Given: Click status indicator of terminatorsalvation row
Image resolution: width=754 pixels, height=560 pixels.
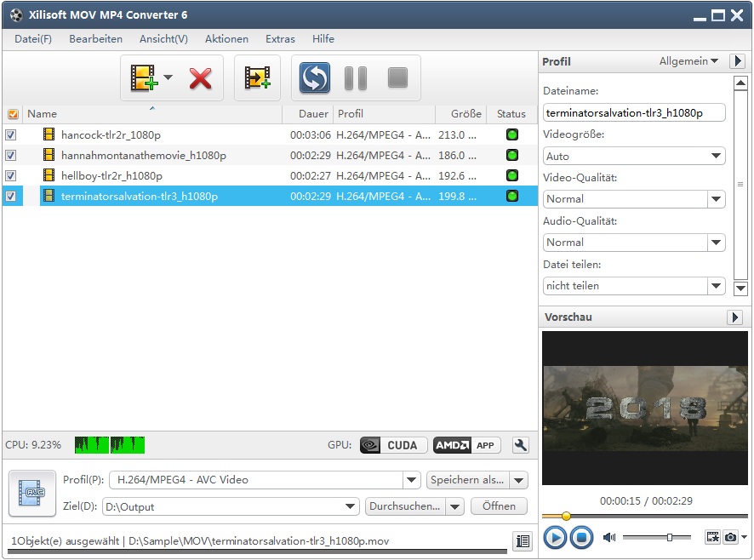Looking at the screenshot, I should click(512, 196).
